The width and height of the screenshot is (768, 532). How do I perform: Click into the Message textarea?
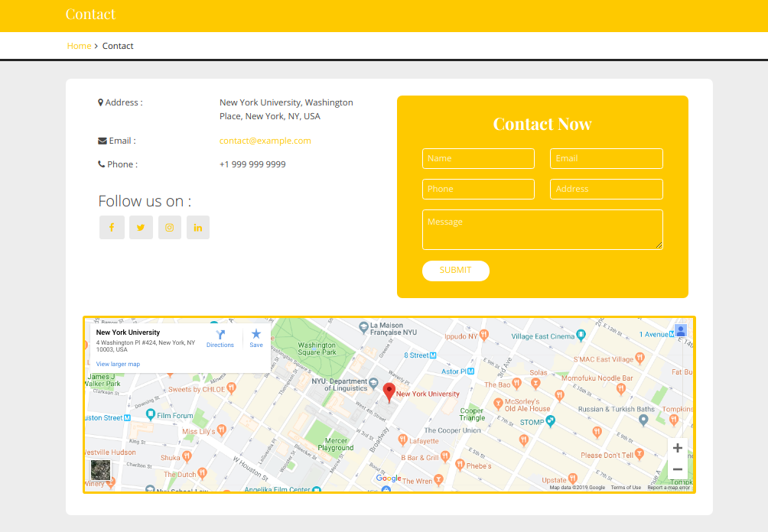[542, 229]
